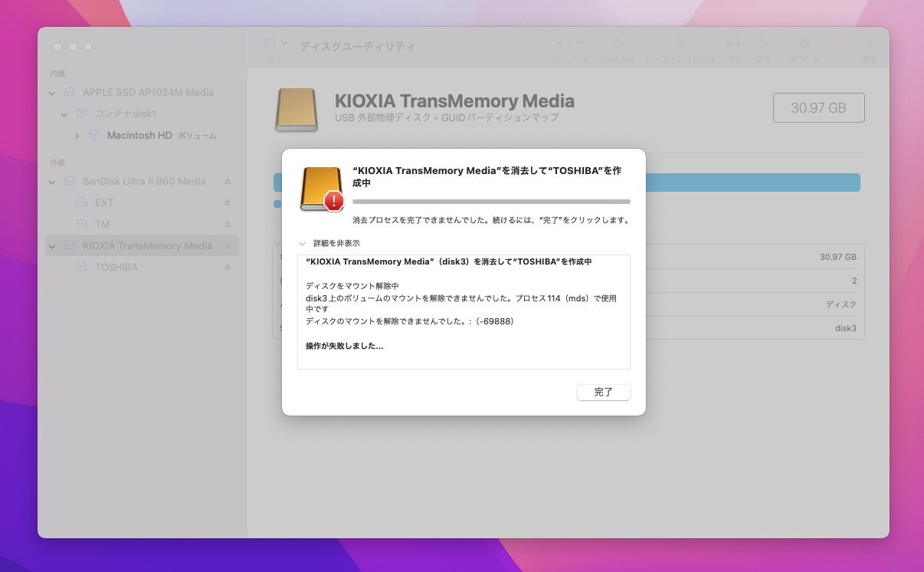Click the 復元 restore toolbar icon
924x572 pixels.
pyautogui.click(x=763, y=43)
